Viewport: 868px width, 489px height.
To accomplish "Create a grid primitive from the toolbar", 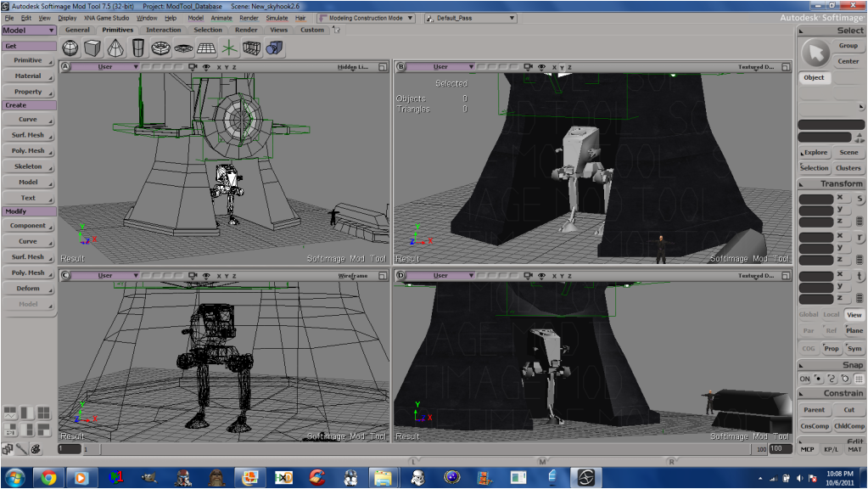I will click(206, 48).
